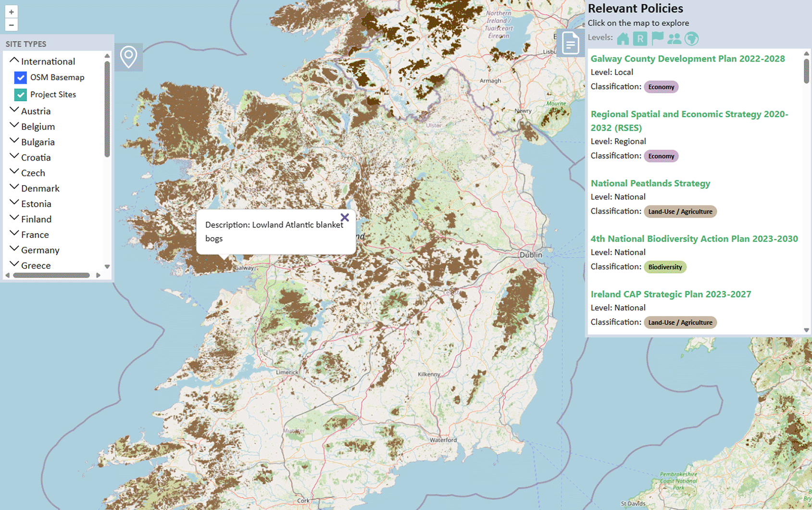Expand the France tree item
This screenshot has width=812, height=510.
pyautogui.click(x=14, y=234)
